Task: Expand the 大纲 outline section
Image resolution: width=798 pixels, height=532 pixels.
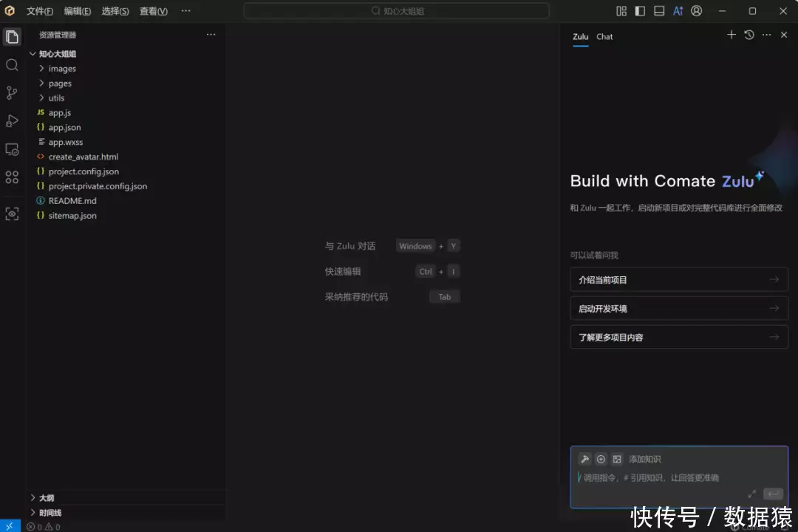Action: [x=47, y=498]
